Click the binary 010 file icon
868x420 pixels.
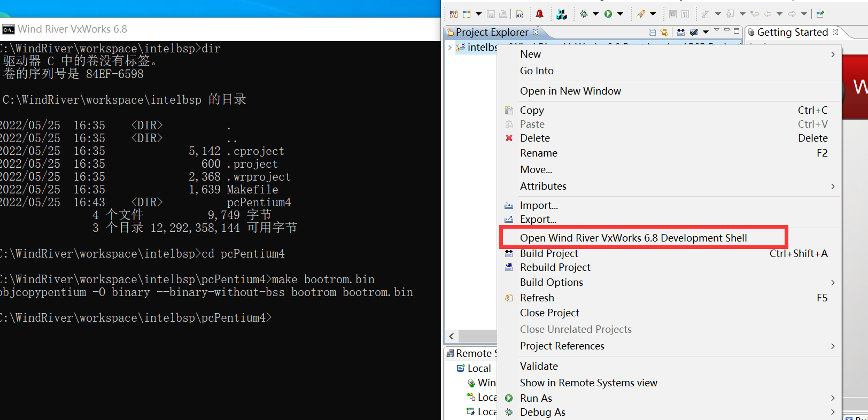(520, 14)
